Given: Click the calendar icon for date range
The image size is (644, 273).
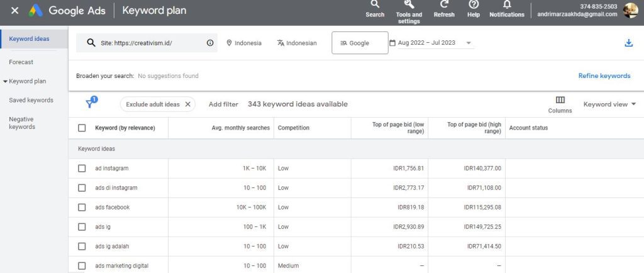Looking at the screenshot, I should tap(392, 43).
